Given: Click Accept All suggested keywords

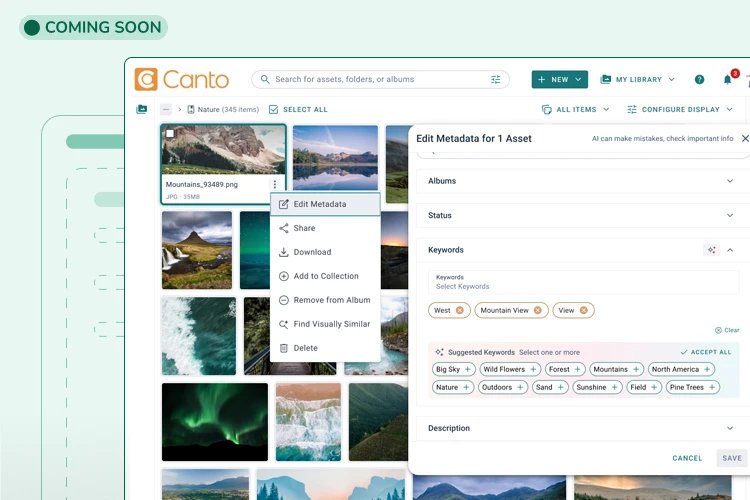Looking at the screenshot, I should (705, 352).
